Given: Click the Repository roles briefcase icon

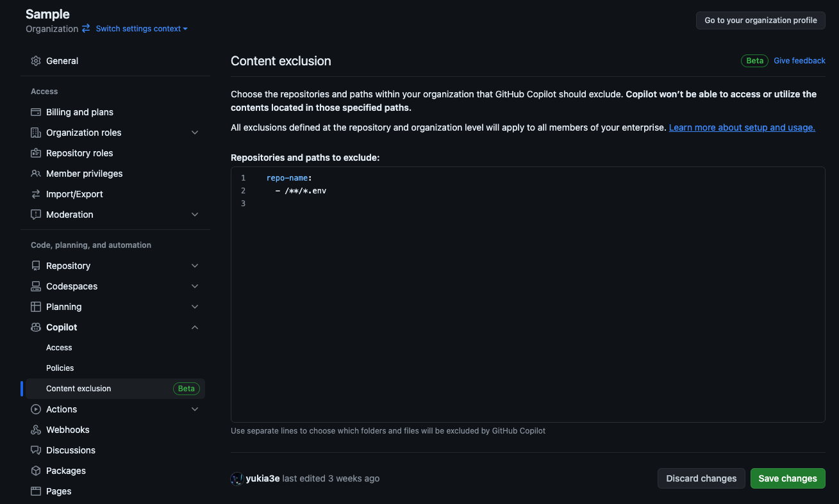Looking at the screenshot, I should tap(35, 152).
